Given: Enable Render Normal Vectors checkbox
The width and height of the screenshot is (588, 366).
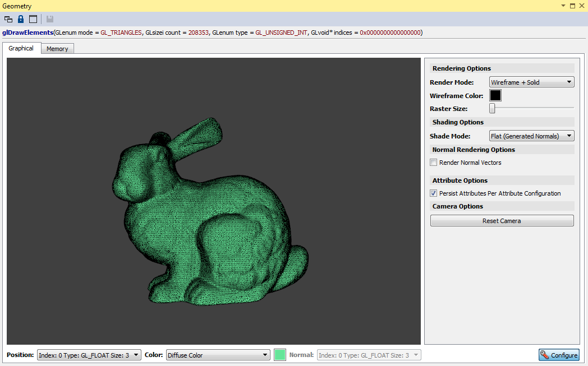Looking at the screenshot, I should (x=434, y=163).
